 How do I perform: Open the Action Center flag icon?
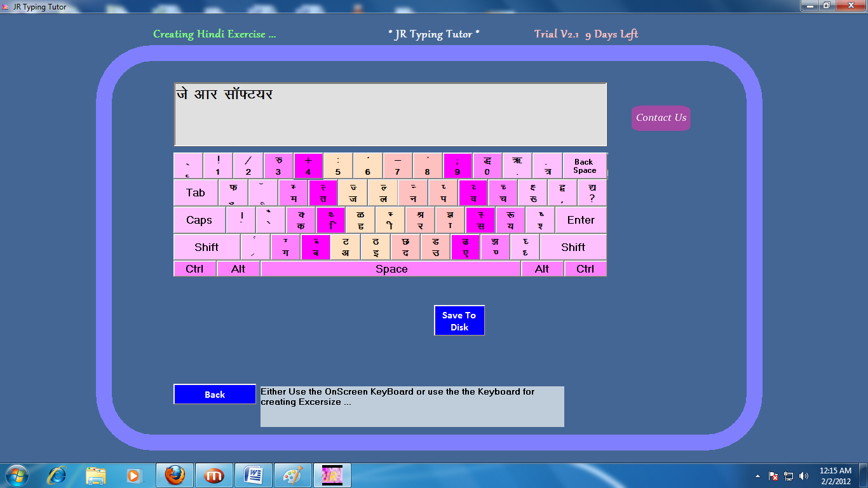[x=773, y=476]
